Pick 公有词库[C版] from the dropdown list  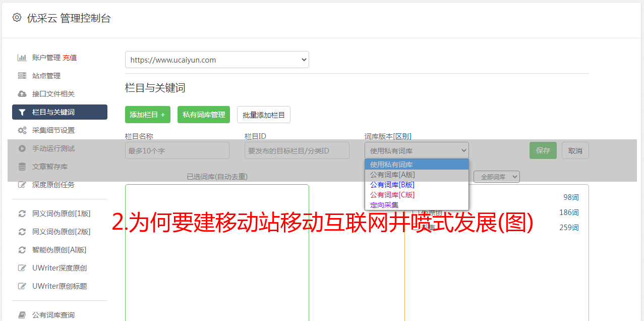tap(392, 195)
